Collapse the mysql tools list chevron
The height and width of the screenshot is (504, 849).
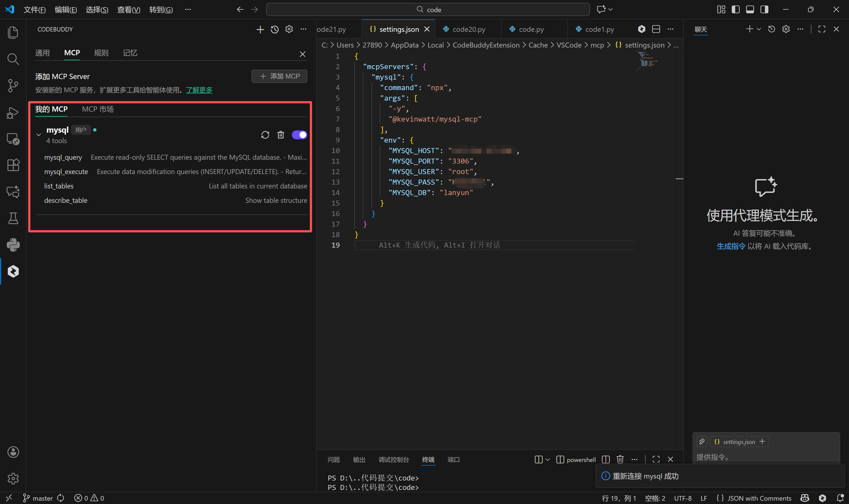click(x=39, y=135)
